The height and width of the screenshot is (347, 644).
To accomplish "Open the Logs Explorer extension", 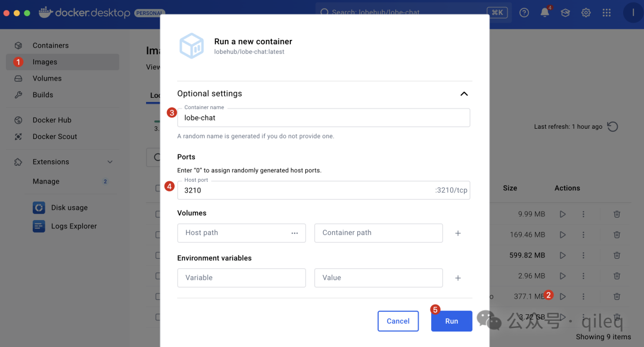I will [64, 227].
